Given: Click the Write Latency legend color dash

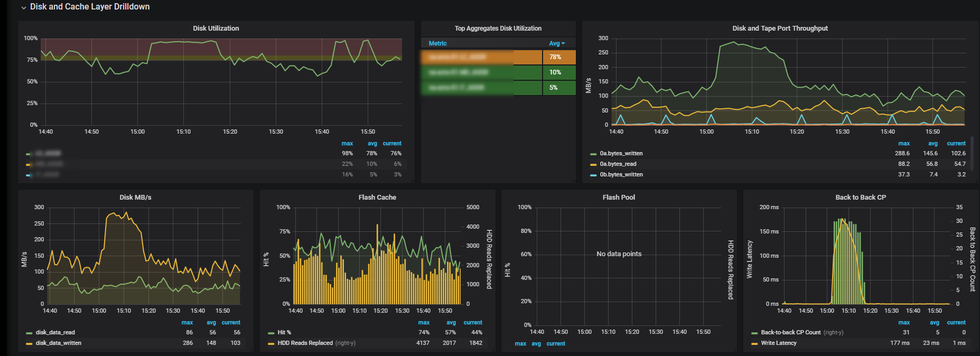Looking at the screenshot, I should (754, 343).
